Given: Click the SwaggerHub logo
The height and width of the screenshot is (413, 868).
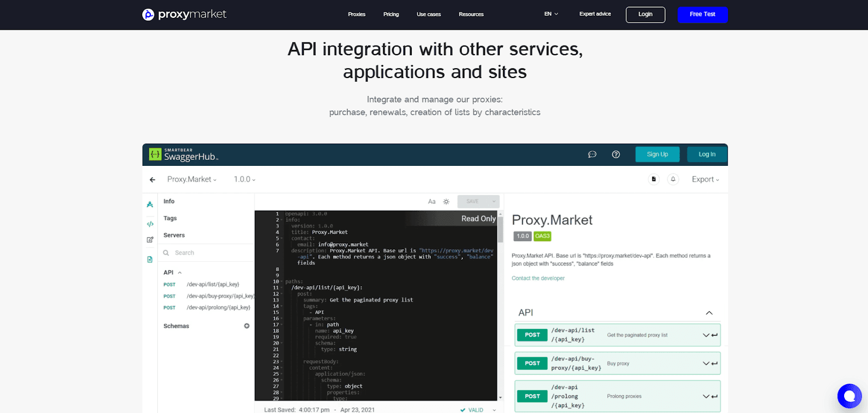Looking at the screenshot, I should pyautogui.click(x=184, y=154).
